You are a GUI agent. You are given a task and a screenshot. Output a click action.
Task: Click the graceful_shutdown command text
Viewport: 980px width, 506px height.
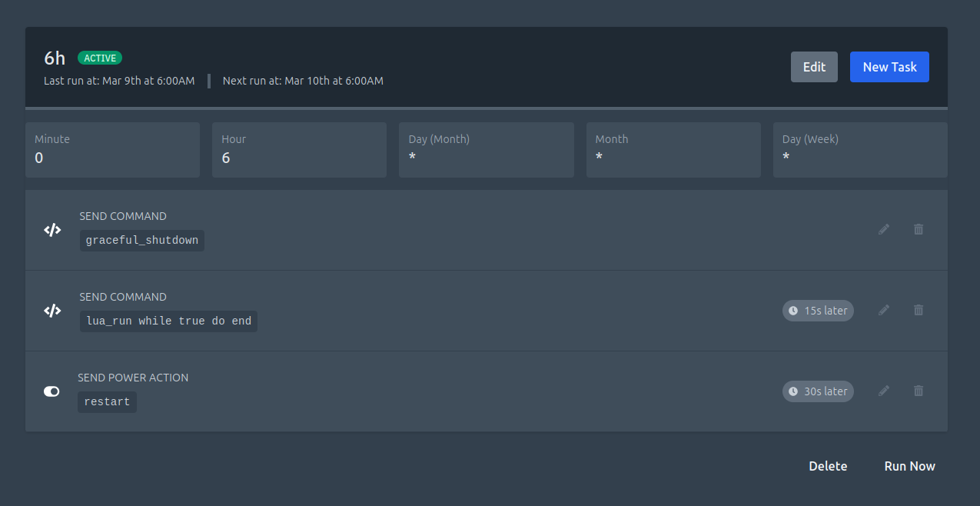(x=142, y=241)
